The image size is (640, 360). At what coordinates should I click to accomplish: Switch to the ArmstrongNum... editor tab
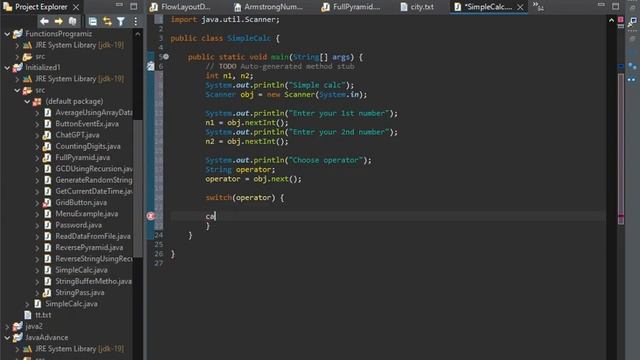[268, 7]
